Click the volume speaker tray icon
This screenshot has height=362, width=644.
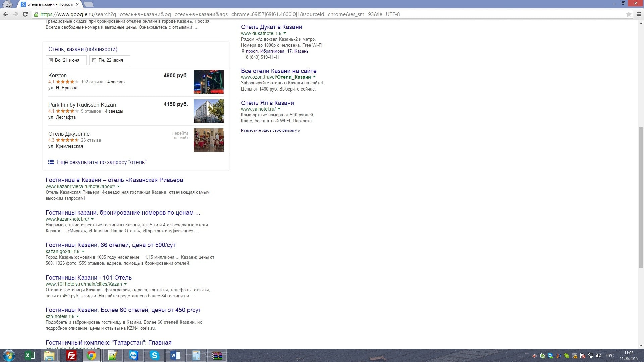(x=599, y=356)
